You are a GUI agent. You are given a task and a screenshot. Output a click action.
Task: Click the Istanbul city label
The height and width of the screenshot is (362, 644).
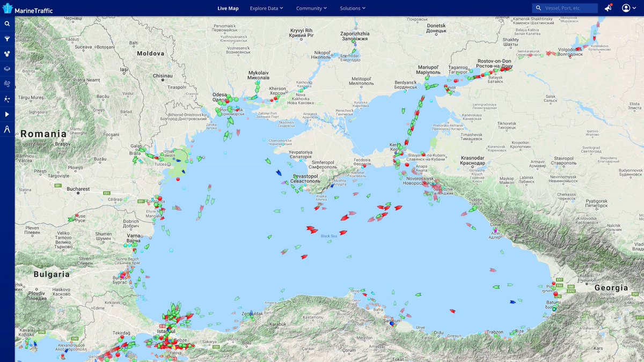(x=166, y=332)
